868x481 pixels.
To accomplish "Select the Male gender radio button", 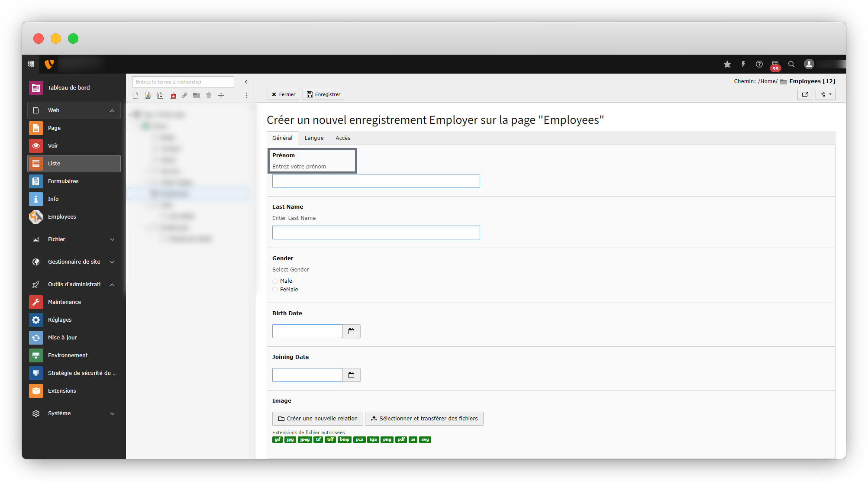I will (x=275, y=281).
